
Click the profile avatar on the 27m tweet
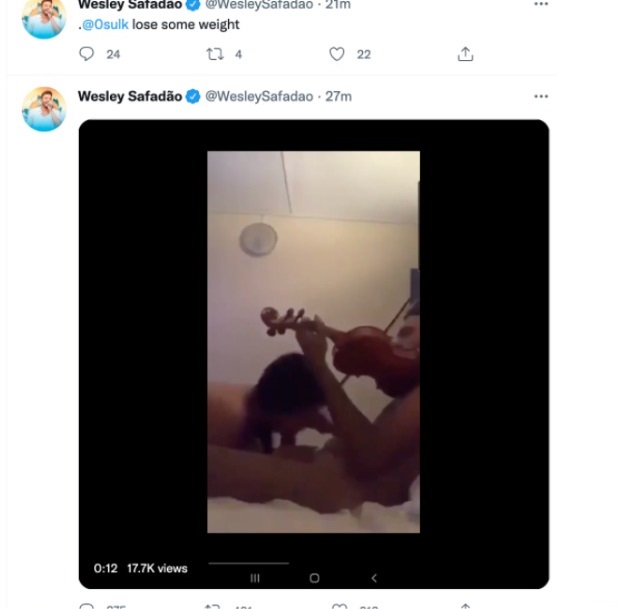pyautogui.click(x=44, y=108)
